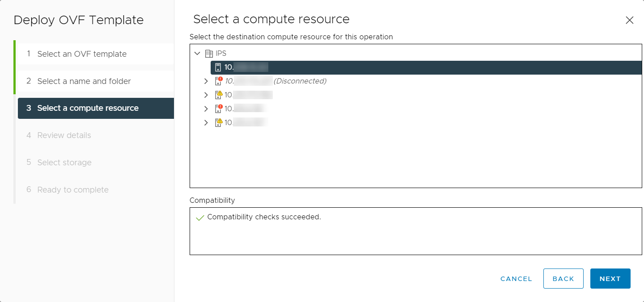
Task: Click the "IPS" datacenter name
Action: coord(221,54)
